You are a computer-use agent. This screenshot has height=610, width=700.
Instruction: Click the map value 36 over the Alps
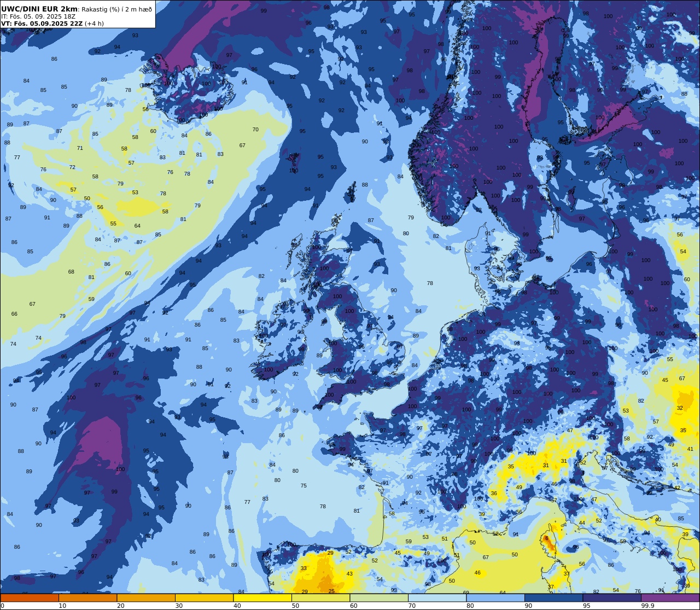point(494,493)
